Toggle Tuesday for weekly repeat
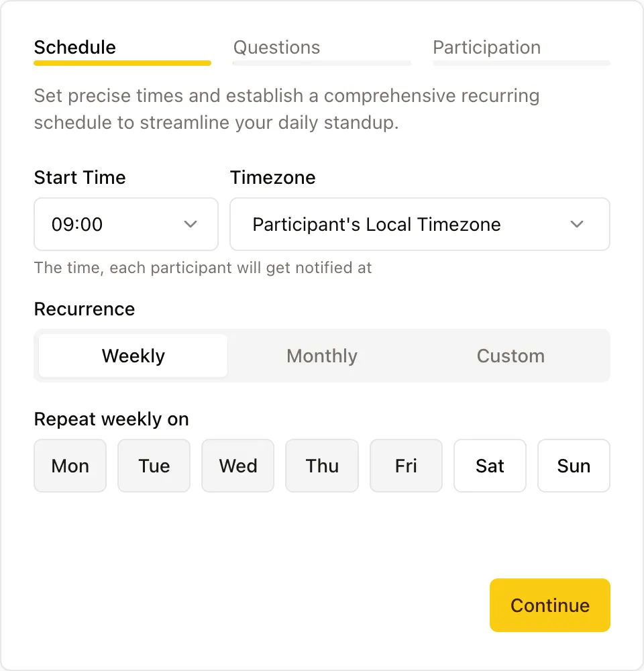 click(154, 465)
